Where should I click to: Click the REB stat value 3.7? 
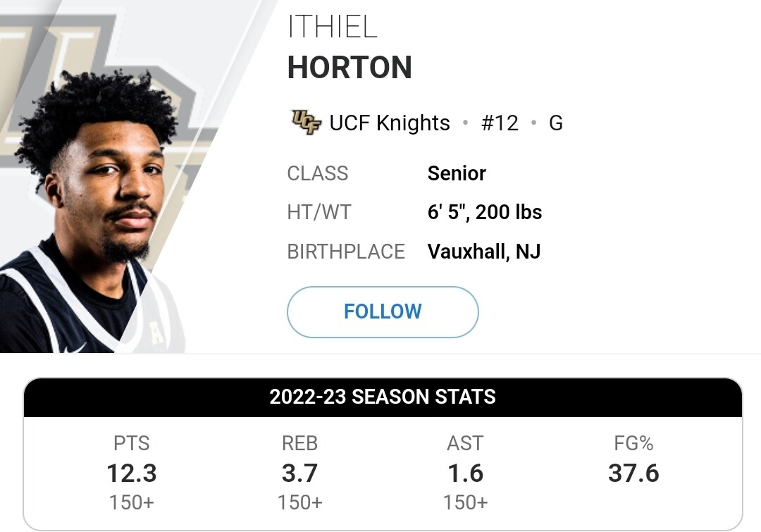tap(300, 474)
